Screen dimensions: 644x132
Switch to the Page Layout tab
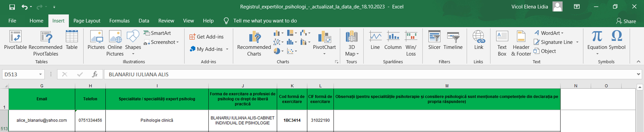pos(87,21)
